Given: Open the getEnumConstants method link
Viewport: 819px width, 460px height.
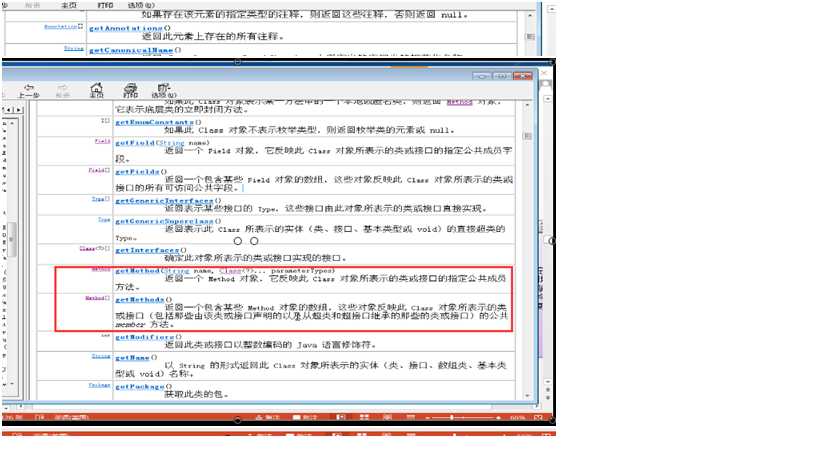Looking at the screenshot, I should point(154,122).
